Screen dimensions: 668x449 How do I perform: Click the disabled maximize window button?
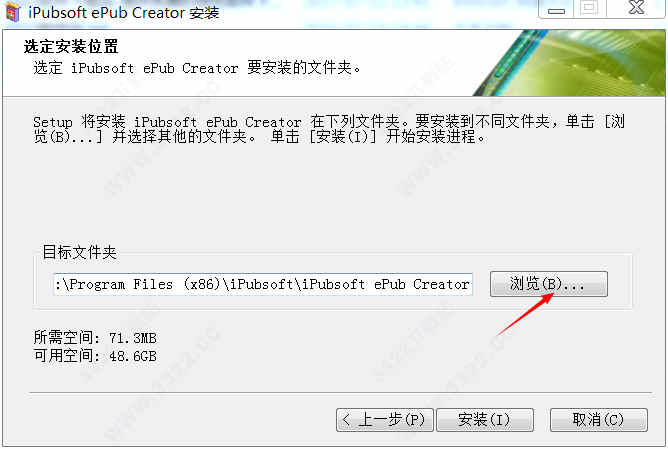[590, 9]
